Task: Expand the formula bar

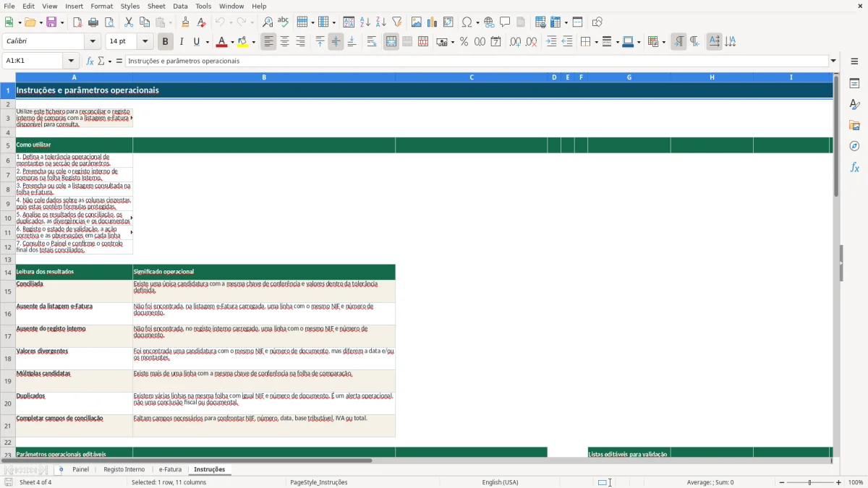Action: (833, 61)
